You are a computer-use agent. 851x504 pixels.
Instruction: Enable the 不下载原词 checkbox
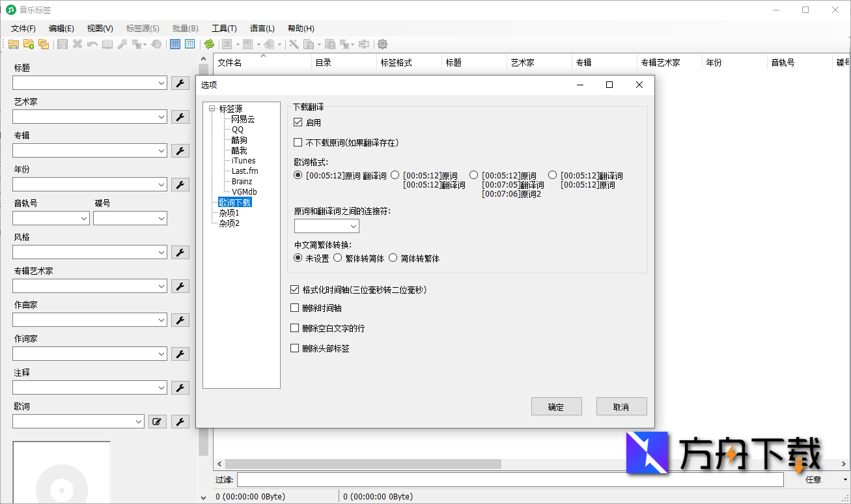[298, 142]
